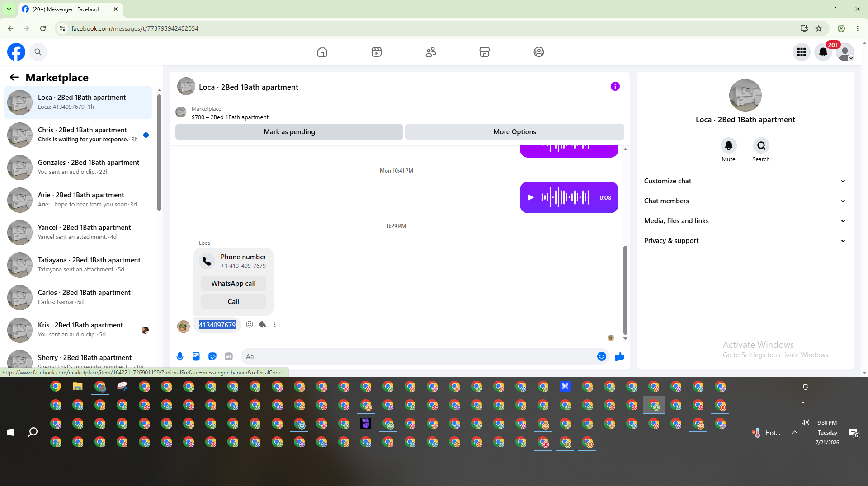Choose a sticker icon in composer
This screenshot has width=868, height=486.
click(212, 356)
